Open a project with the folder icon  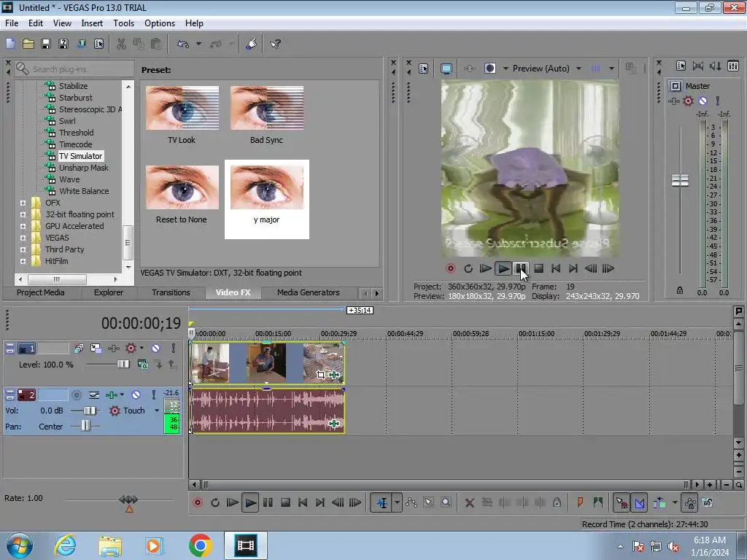pyautogui.click(x=28, y=44)
